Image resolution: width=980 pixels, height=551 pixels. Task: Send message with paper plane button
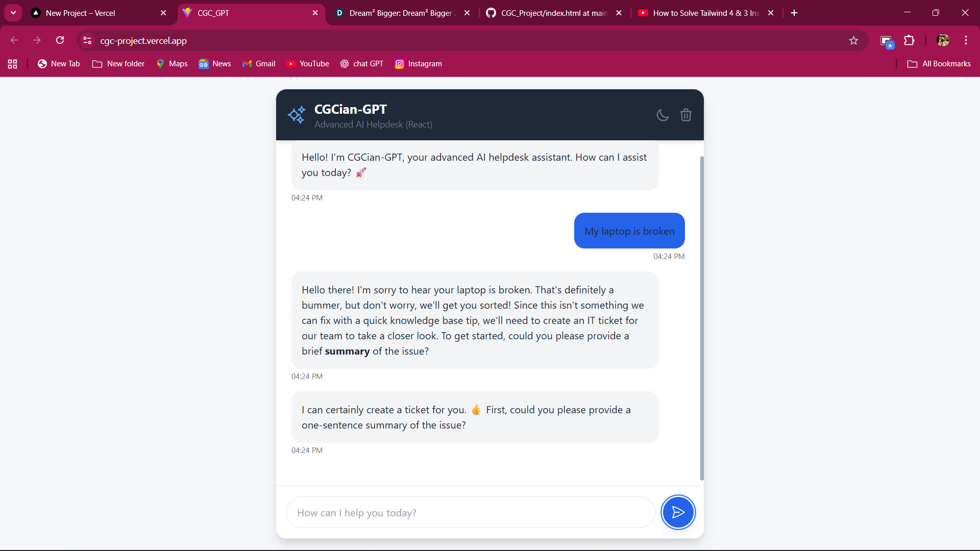click(678, 512)
